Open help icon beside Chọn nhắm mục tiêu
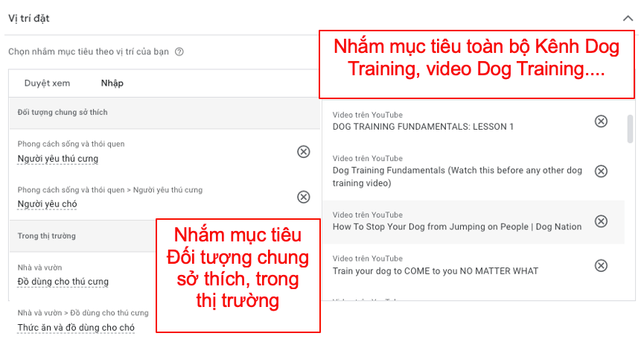This screenshot has width=644, height=342. pos(179,52)
